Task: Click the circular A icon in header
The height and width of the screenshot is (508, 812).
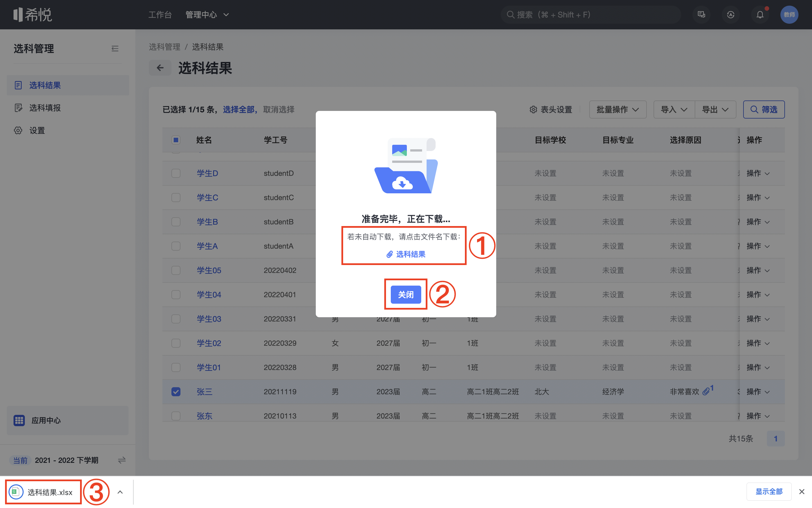Action: click(731, 14)
